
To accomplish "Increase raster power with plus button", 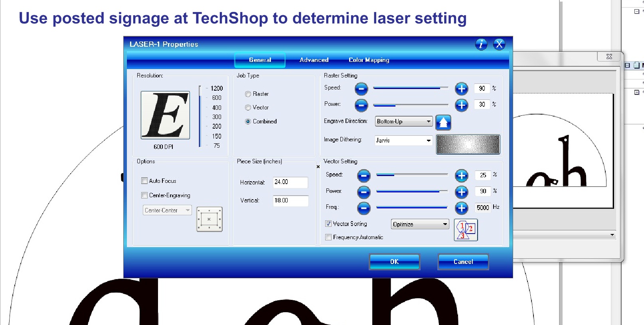I will [462, 105].
